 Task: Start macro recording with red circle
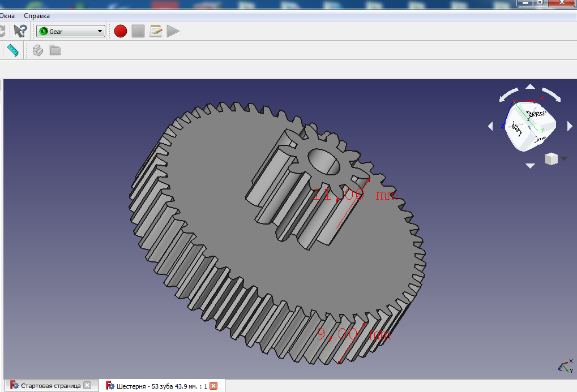(120, 31)
